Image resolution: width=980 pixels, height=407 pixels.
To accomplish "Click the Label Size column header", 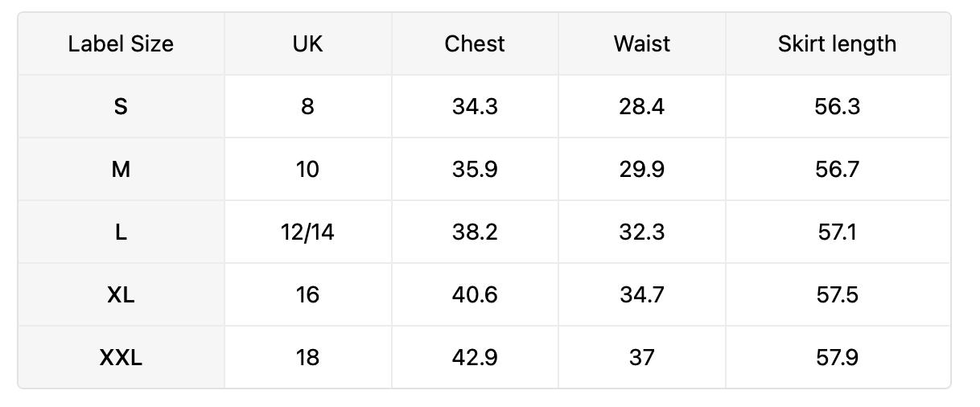I will click(x=121, y=43).
